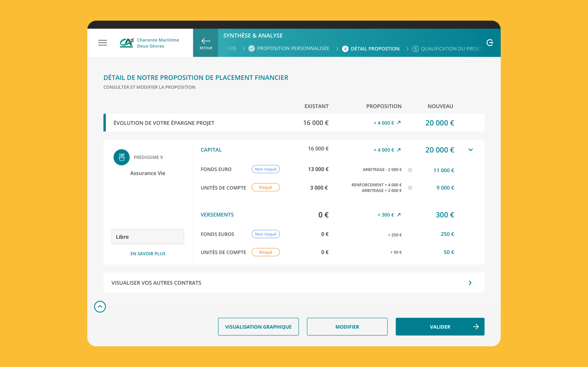Image resolution: width=588 pixels, height=367 pixels.
Task: Open Visualisation Graphique
Action: (258, 326)
